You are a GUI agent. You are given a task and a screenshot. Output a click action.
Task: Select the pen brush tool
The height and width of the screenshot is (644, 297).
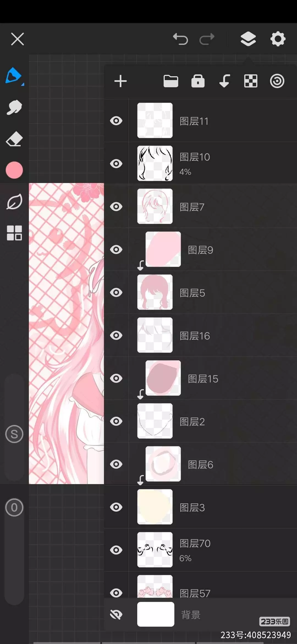pos(14,76)
